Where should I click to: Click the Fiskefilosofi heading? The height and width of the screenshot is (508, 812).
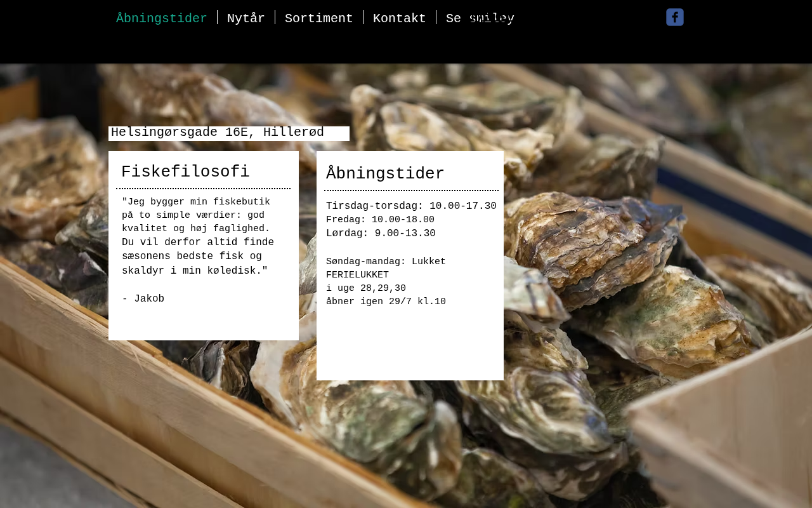[185, 172]
